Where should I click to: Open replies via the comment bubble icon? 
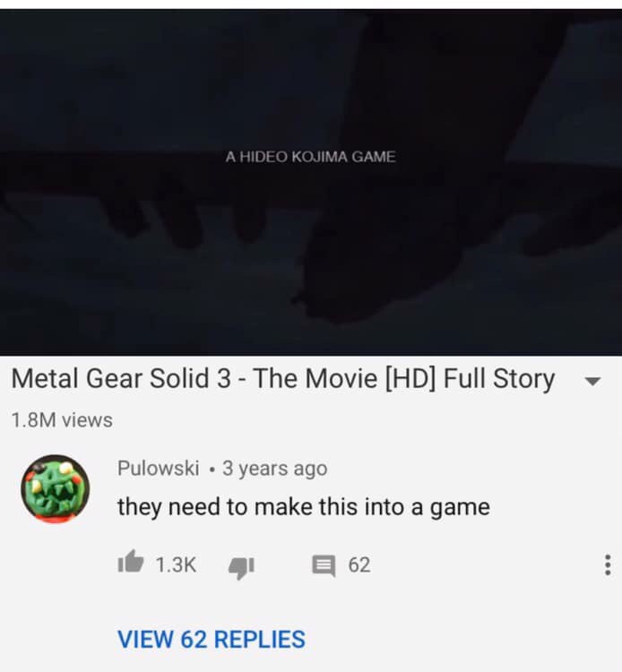point(324,565)
